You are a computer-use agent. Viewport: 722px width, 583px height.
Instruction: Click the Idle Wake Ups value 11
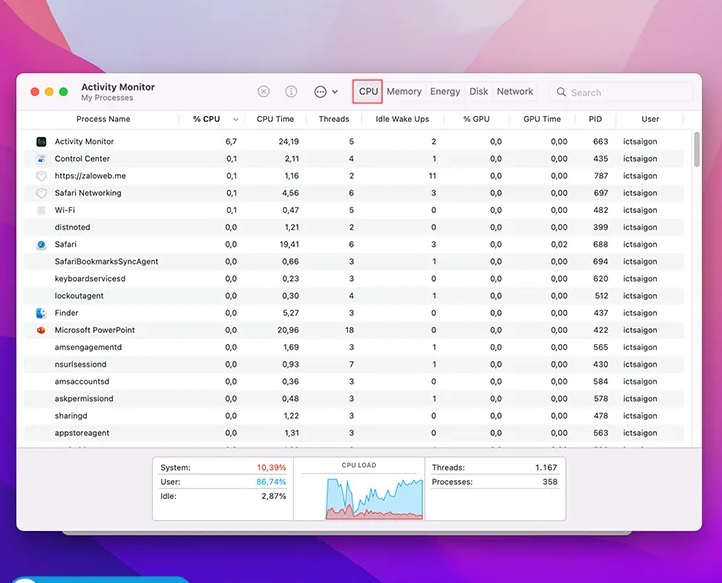click(x=432, y=176)
